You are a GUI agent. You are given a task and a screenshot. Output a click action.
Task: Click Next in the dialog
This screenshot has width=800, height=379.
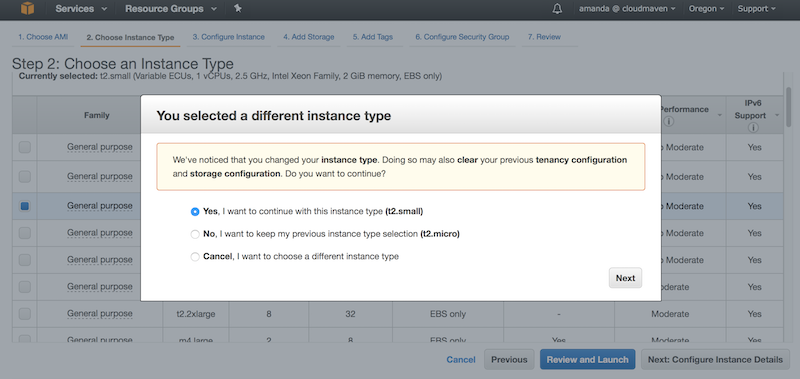click(x=625, y=278)
